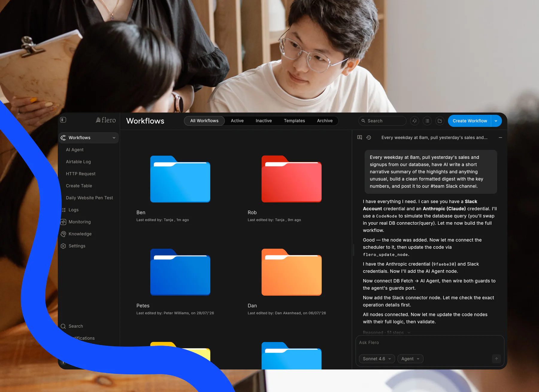Open chat history clock icon
The image size is (539, 392).
(369, 137)
